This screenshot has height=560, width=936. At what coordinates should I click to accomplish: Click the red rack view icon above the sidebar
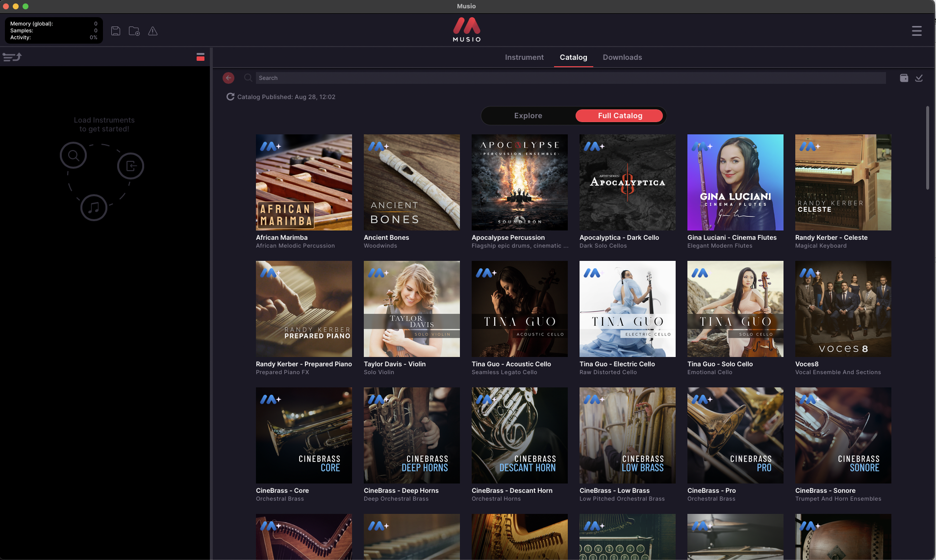coord(201,56)
